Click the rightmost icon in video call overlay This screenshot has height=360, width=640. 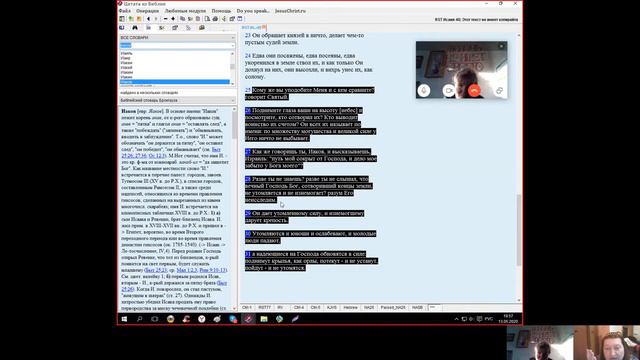(x=499, y=91)
